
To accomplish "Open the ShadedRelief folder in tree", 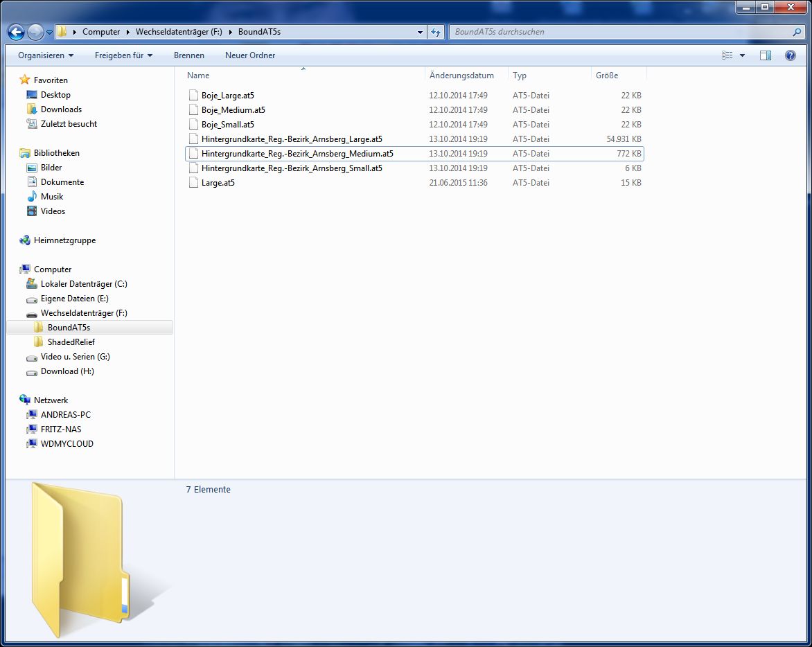I will (71, 342).
